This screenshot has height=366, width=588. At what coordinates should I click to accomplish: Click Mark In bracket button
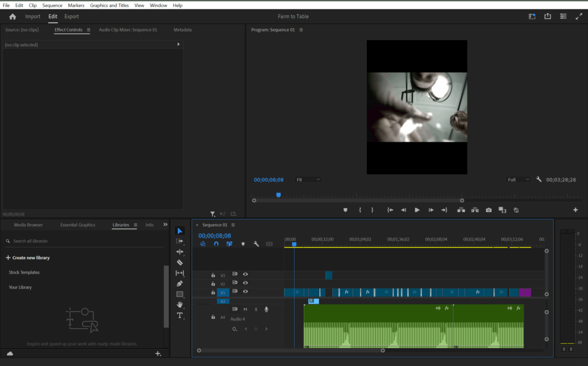pos(360,210)
